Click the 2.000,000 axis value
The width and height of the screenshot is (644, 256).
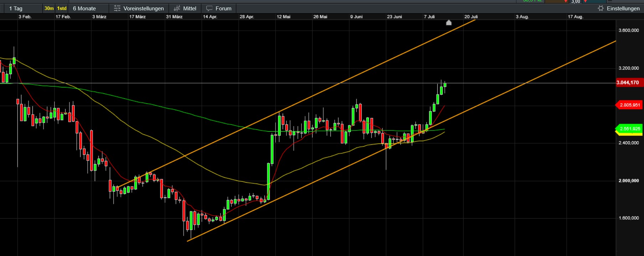click(x=629, y=181)
